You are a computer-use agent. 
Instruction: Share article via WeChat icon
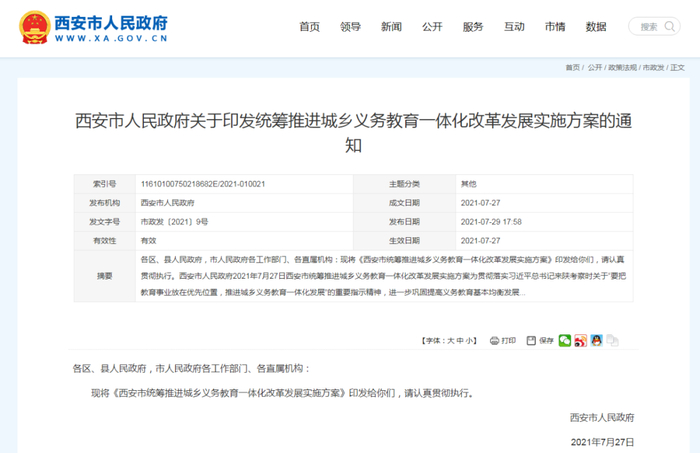coord(565,341)
